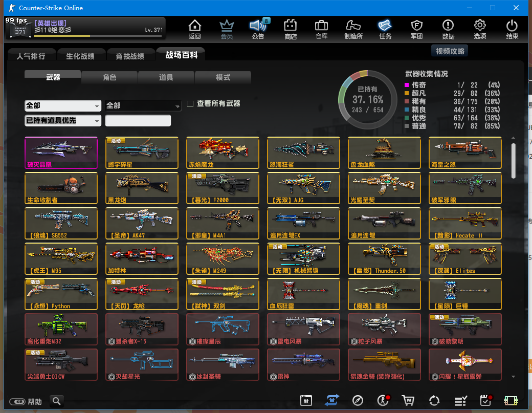This screenshot has width=532, height=413.
Task: Click the weapon name search field
Action: point(138,120)
